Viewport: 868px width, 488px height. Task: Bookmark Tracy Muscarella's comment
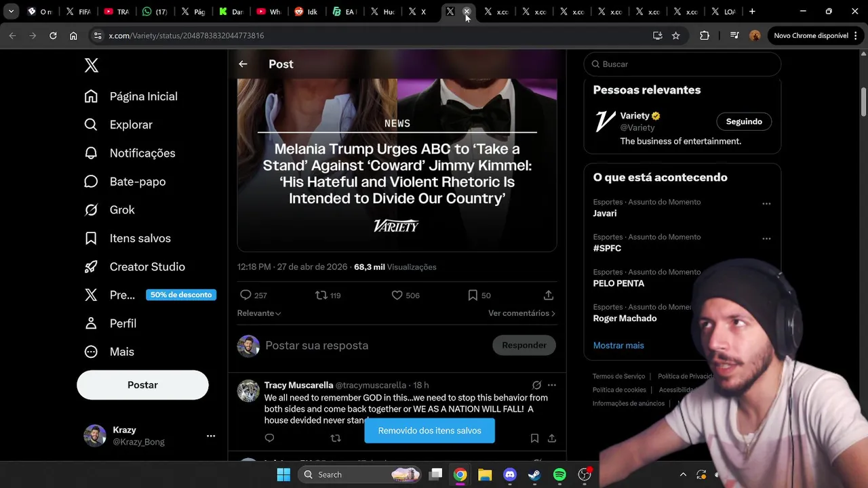pos(534,439)
